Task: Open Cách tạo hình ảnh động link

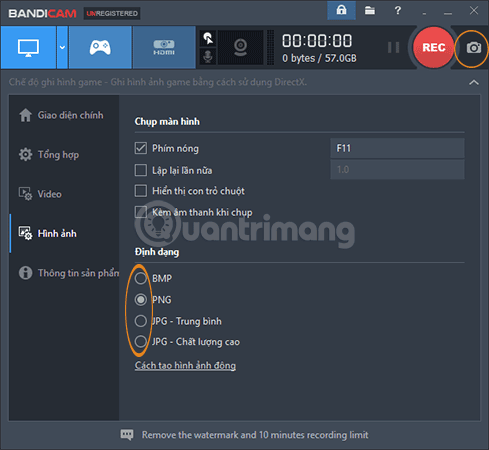Action: click(185, 365)
